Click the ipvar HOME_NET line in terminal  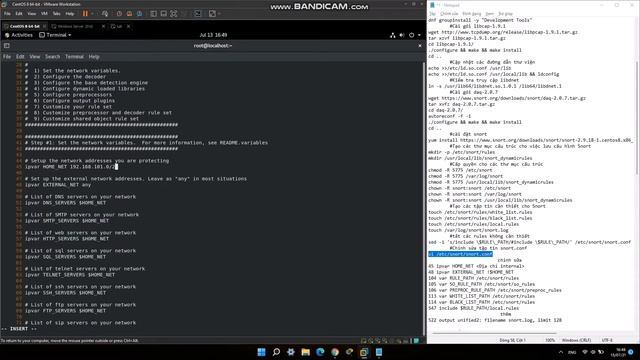(x=71, y=167)
